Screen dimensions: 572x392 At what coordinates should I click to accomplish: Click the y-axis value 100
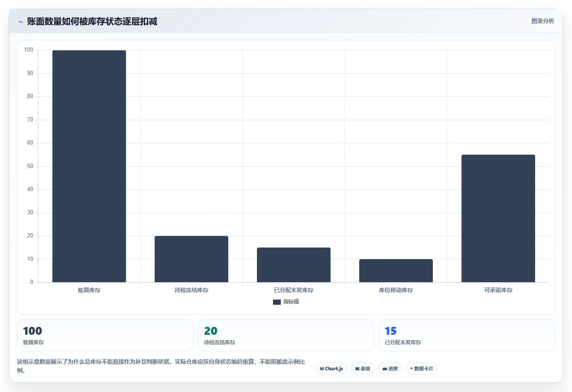pyautogui.click(x=29, y=50)
